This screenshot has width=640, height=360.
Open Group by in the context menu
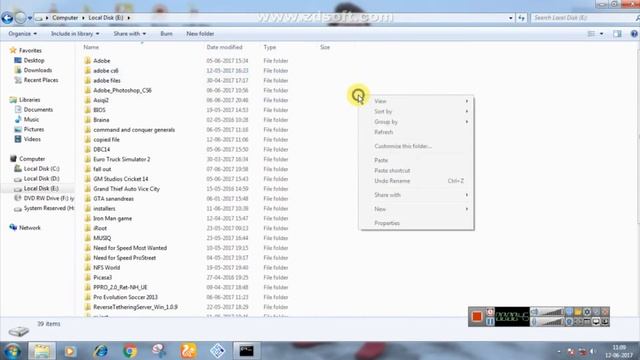pyautogui.click(x=416, y=122)
